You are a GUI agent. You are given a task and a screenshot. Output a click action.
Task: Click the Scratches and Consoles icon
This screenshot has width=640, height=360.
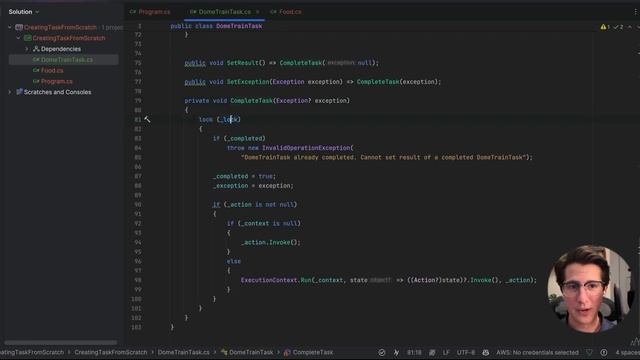point(19,92)
